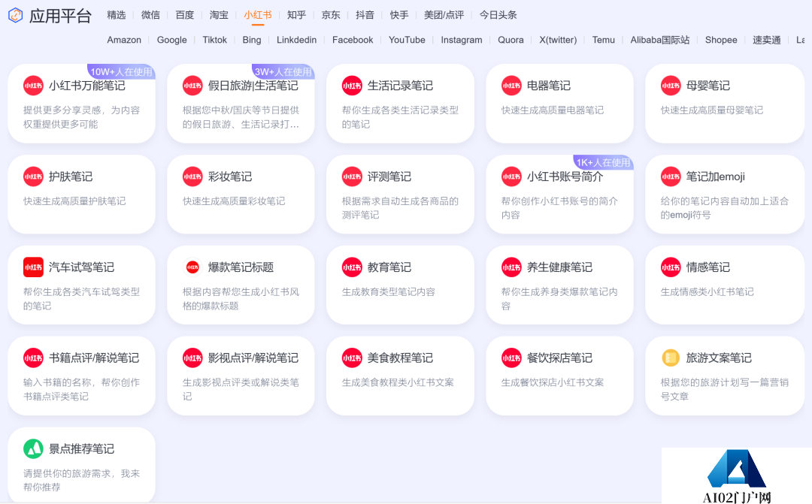812x504 pixels.
Task: Open the 百度 category tab
Action: point(185,15)
